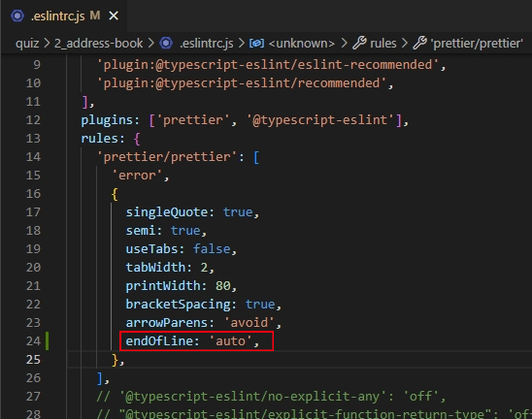532x419 pixels.
Task: Click the variable symbol icon in breadcrumb
Action: (256, 44)
